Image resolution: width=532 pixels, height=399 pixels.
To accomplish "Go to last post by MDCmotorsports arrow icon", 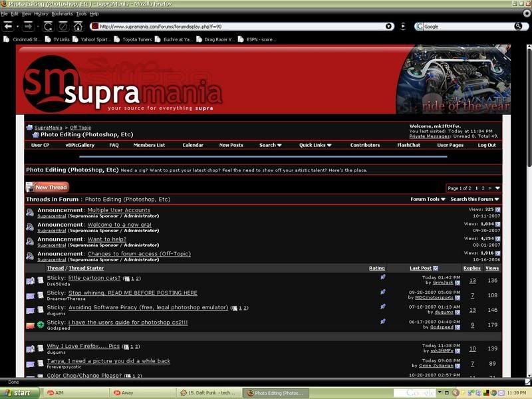I will tap(458, 297).
